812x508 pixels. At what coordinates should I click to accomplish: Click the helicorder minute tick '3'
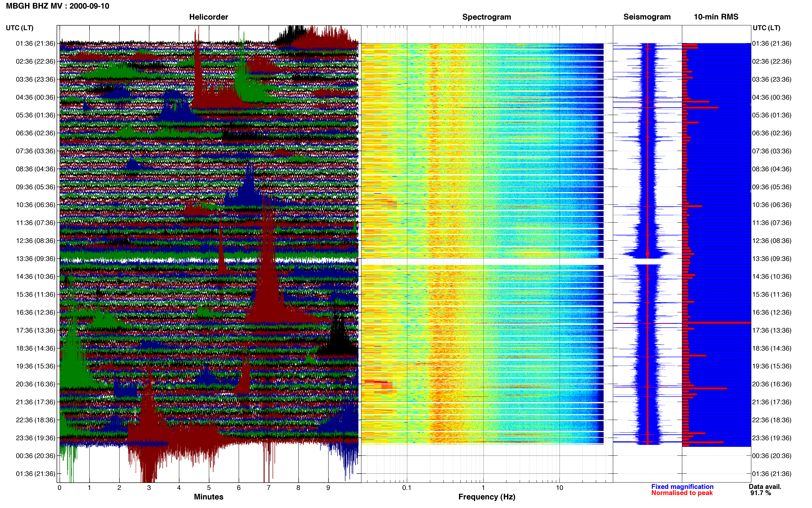pyautogui.click(x=149, y=488)
